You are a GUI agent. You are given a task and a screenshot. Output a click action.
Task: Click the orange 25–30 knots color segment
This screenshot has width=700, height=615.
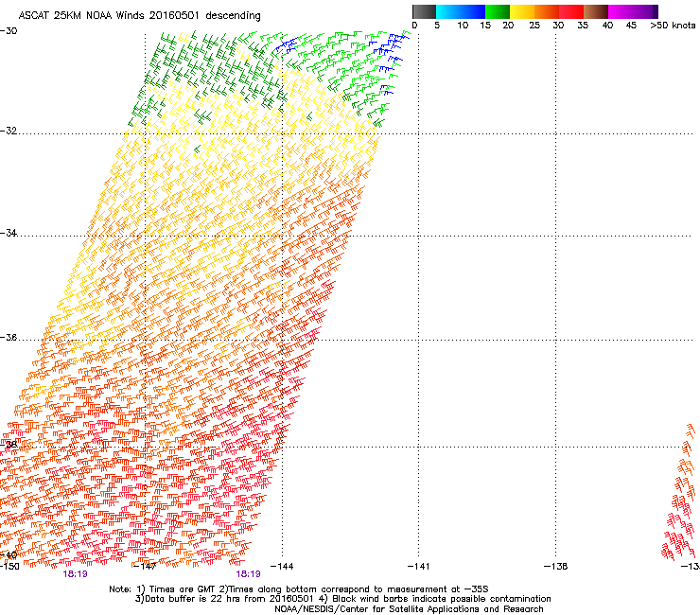547,11
